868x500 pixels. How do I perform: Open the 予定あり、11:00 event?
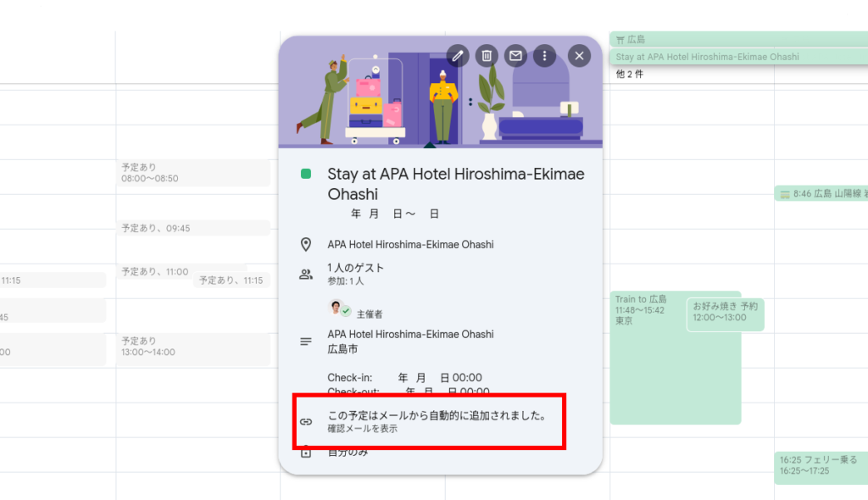click(155, 271)
